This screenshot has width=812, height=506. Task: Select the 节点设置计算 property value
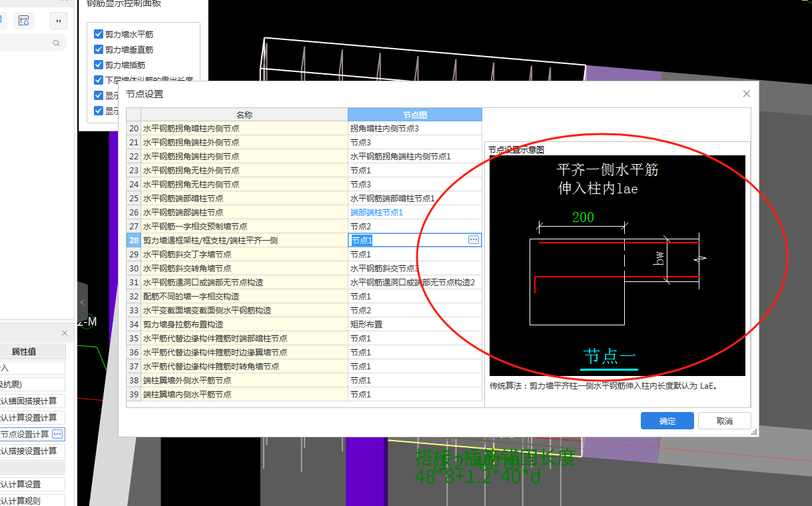[x=25, y=434]
